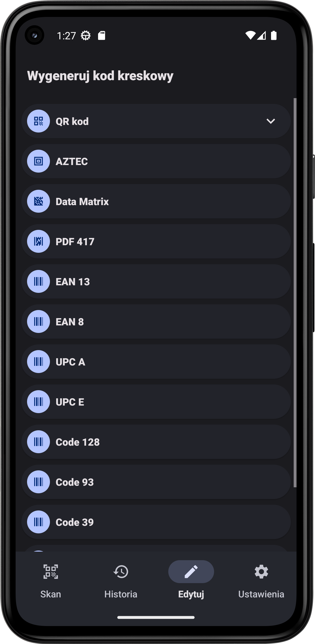Tap the AZTEC barcode icon
This screenshot has width=315, height=644.
tap(38, 161)
